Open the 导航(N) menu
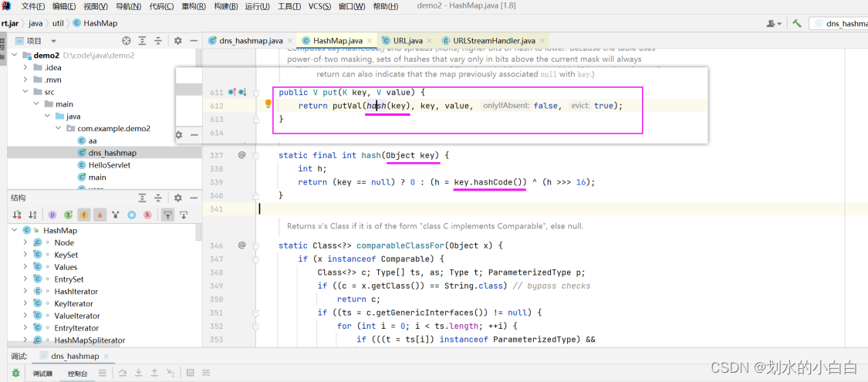Screen dimensions: 868x382 [128, 7]
